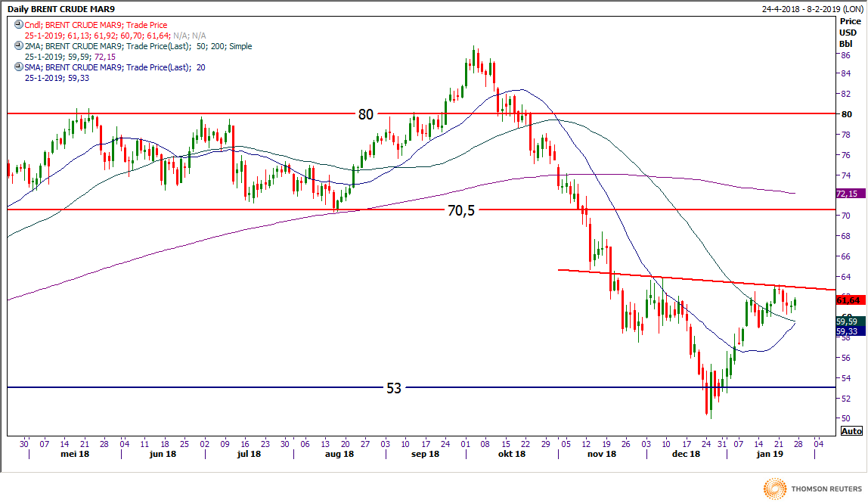
Task: Click the SMA 20 legend icon
Action: [19, 67]
